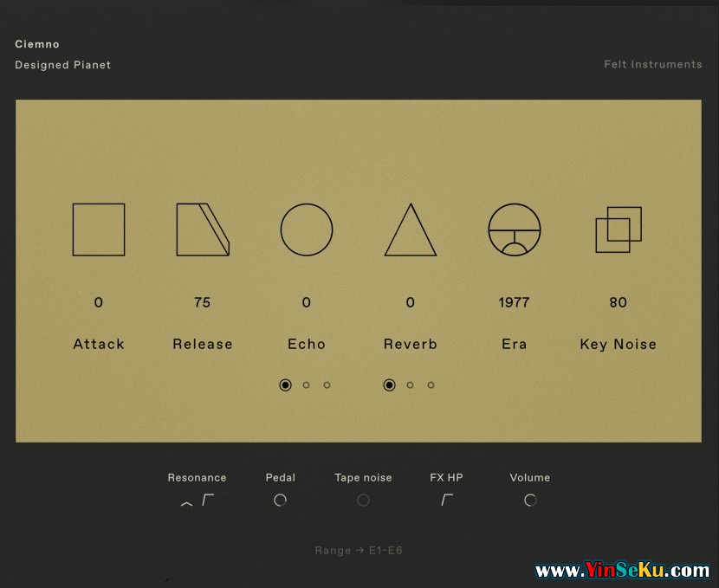
Task: Click the Volume knob
Action: pos(530,500)
